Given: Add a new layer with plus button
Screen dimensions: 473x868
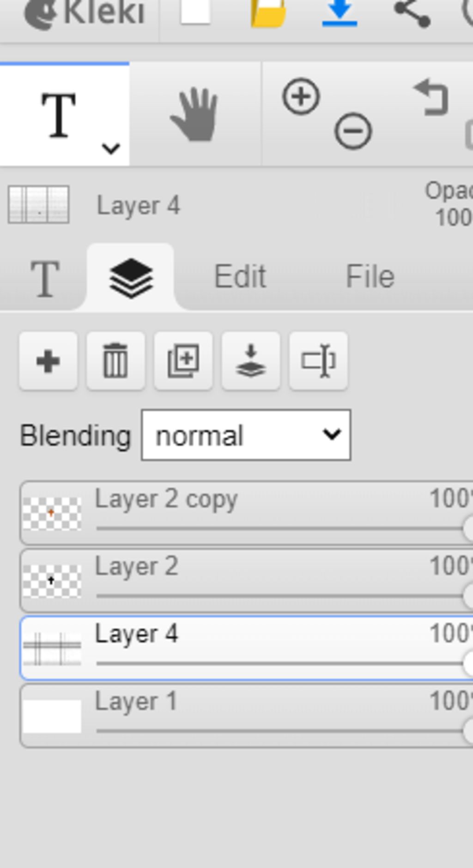Looking at the screenshot, I should click(48, 361).
